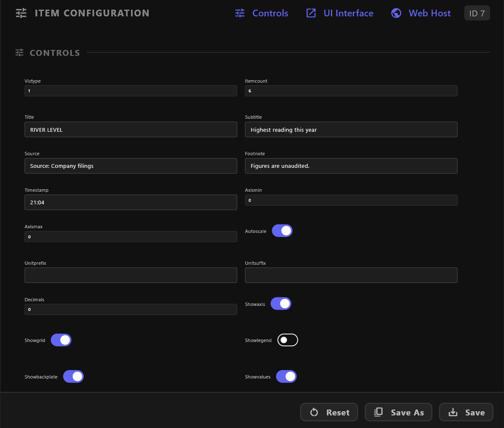This screenshot has height=428, width=504.
Task: Switch off Showbackplate
Action: click(73, 376)
